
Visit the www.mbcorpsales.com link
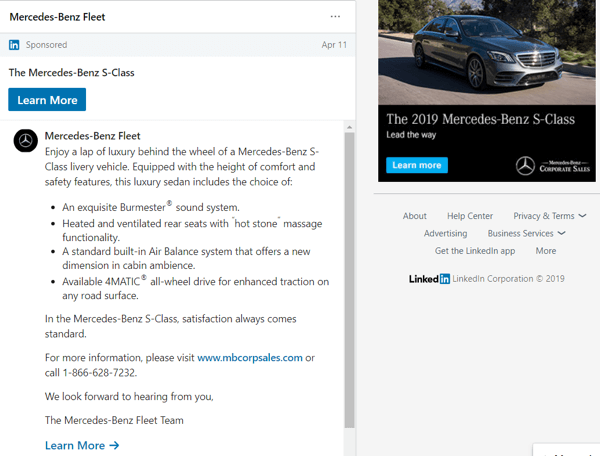click(x=250, y=358)
